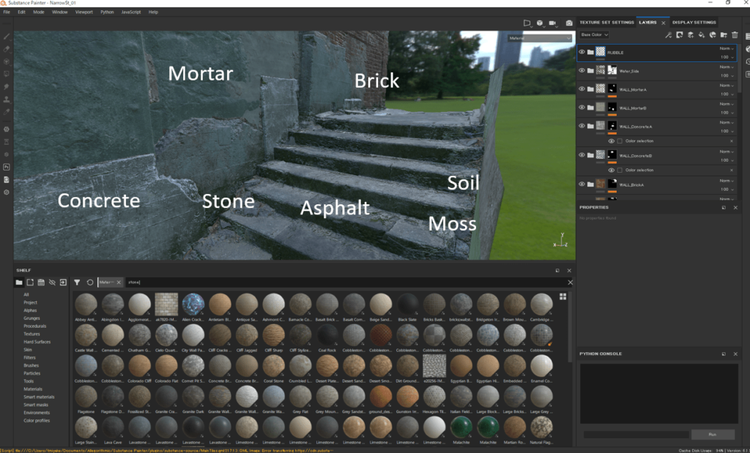This screenshot has width=750, height=453.
Task: Add a paint layer via Layers toolbar
Action: click(691, 35)
